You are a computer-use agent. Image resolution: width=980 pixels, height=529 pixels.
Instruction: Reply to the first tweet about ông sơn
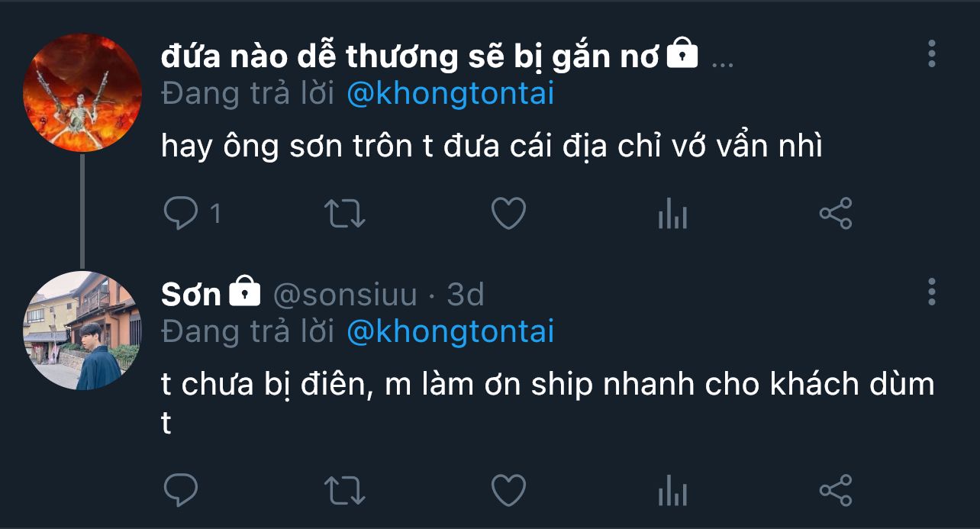[x=182, y=214]
